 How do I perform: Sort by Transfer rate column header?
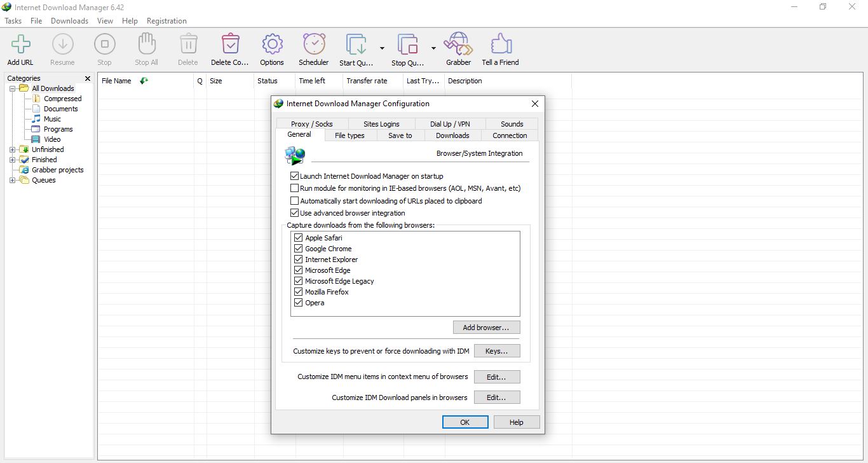(x=373, y=81)
